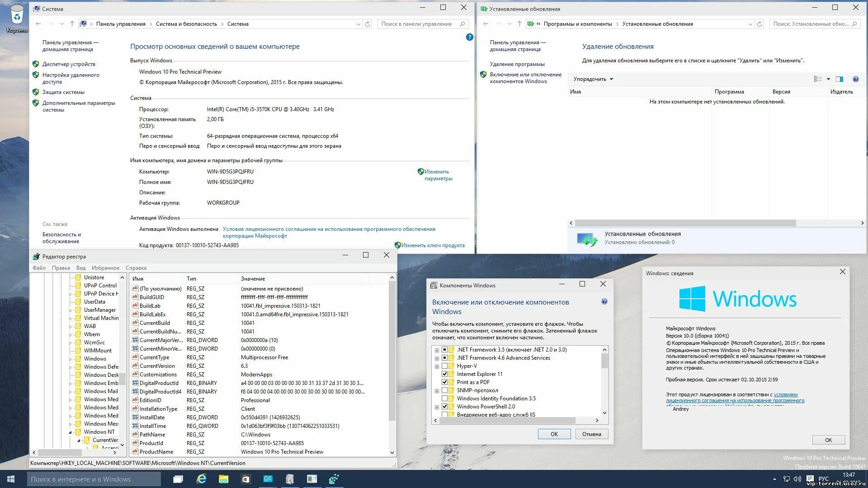
Task: Click the Registry Editor title bar icon
Action: 36,257
